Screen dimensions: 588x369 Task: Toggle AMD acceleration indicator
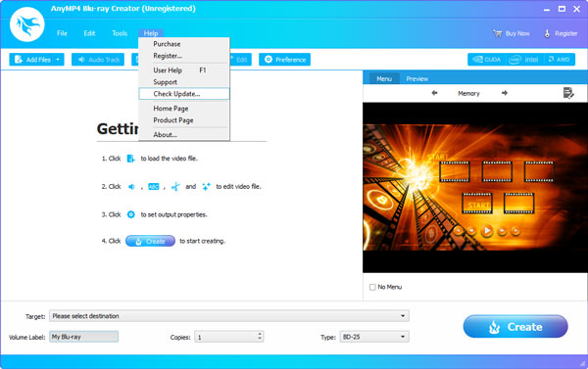[x=560, y=60]
